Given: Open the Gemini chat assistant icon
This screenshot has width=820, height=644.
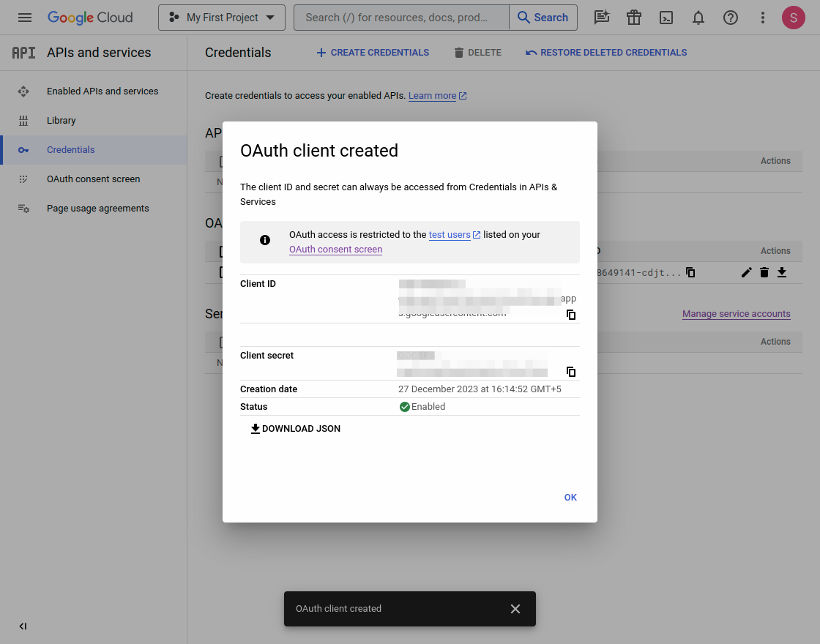Looking at the screenshot, I should 602,18.
